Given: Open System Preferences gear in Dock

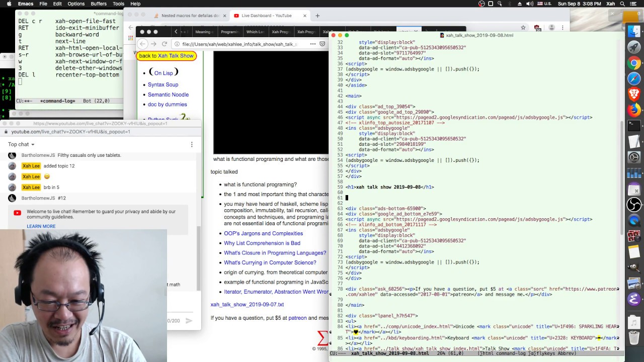Looking at the screenshot, I should point(634,157).
